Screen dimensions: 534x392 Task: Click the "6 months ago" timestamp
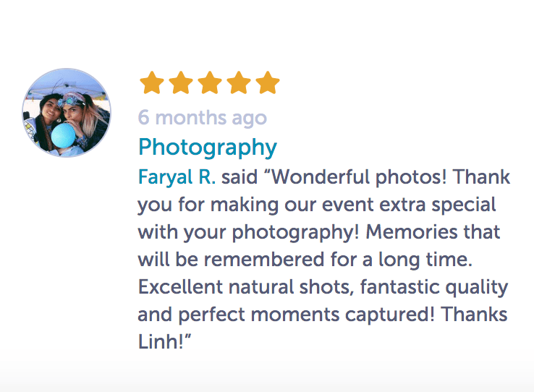pyautogui.click(x=203, y=118)
